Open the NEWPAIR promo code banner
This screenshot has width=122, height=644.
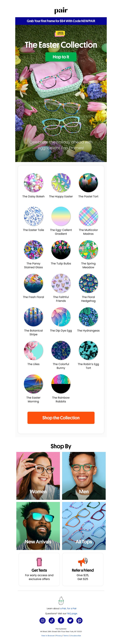[x=61, y=21]
